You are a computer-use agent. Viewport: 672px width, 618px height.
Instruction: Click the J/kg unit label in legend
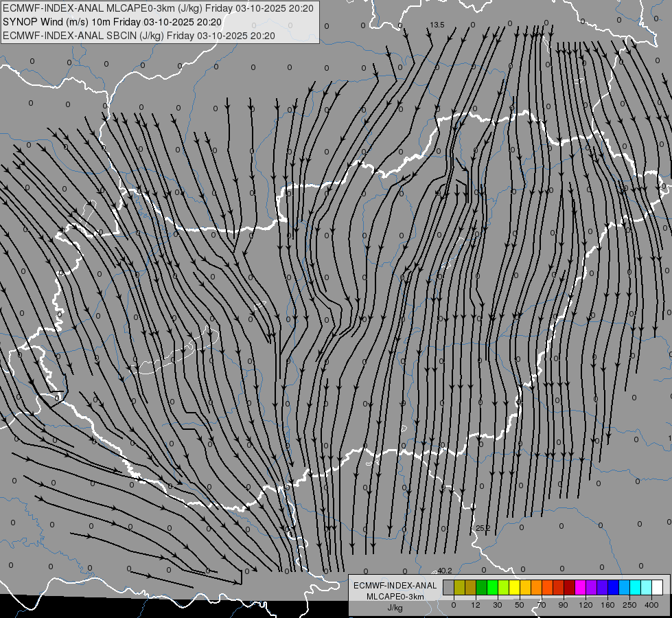[395, 608]
